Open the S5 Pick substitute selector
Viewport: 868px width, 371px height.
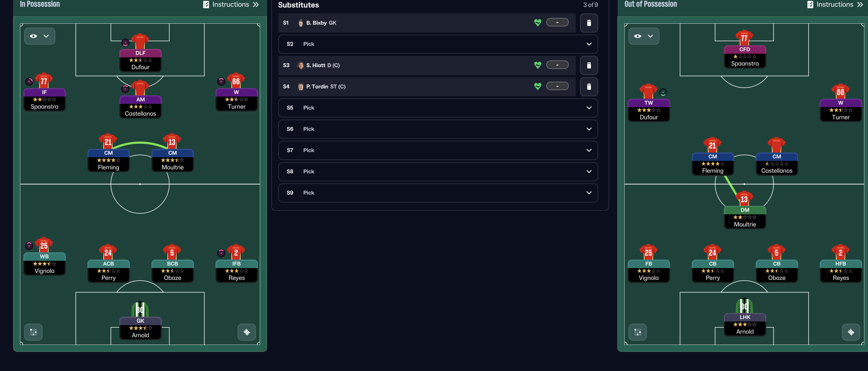coord(438,108)
